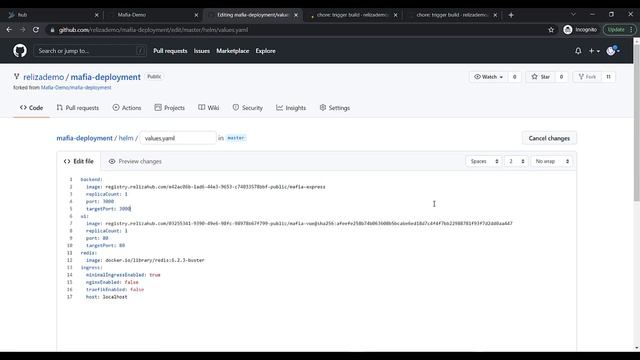Cancel changes to the file
Screen dimensions: 640x360
[x=549, y=138]
